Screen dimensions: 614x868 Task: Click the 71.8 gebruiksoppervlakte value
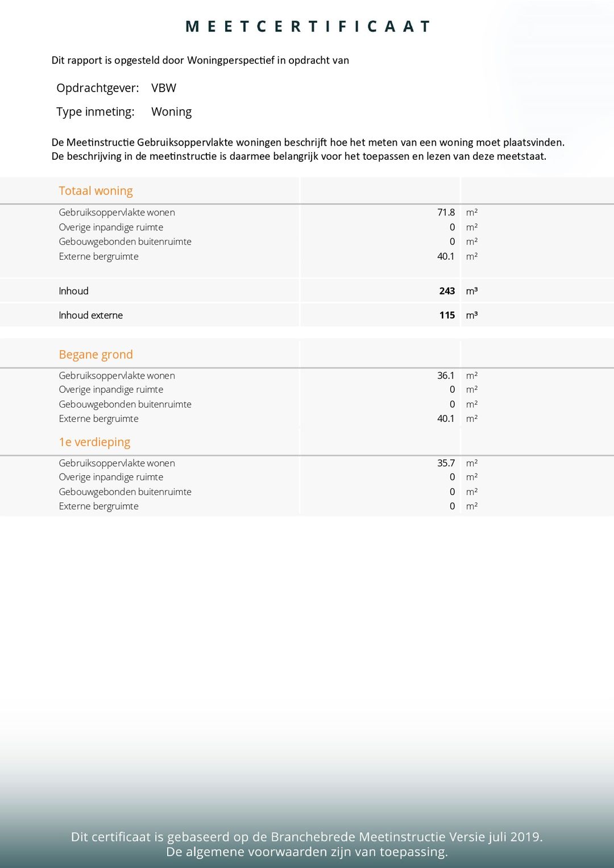point(446,213)
